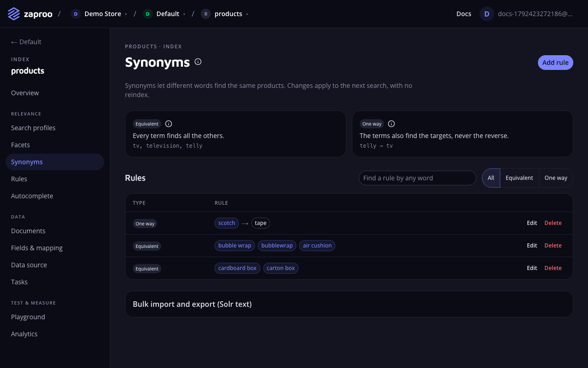Open Tasks in the sidebar
Image resolution: width=588 pixels, height=368 pixels.
coord(55,282)
